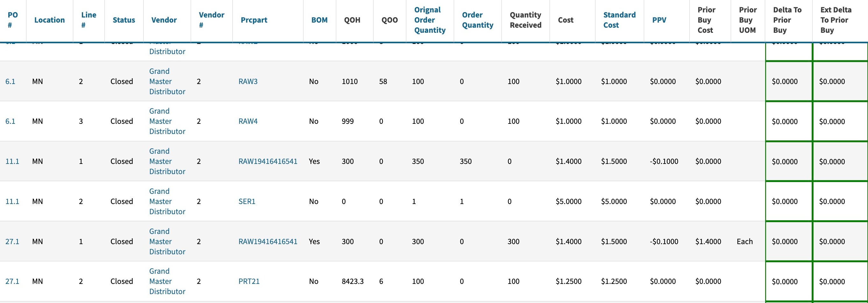Sort by the Prcpart column header
Viewport: 868px width, 303px height.
(x=254, y=20)
